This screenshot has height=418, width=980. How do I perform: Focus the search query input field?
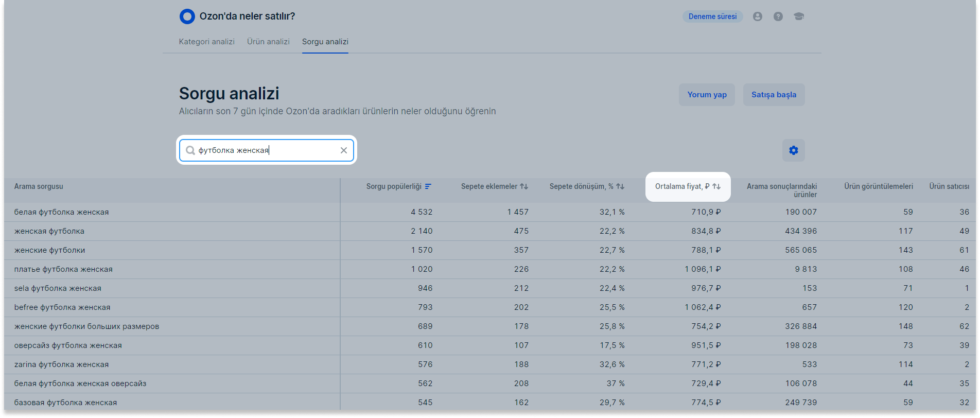tap(265, 150)
